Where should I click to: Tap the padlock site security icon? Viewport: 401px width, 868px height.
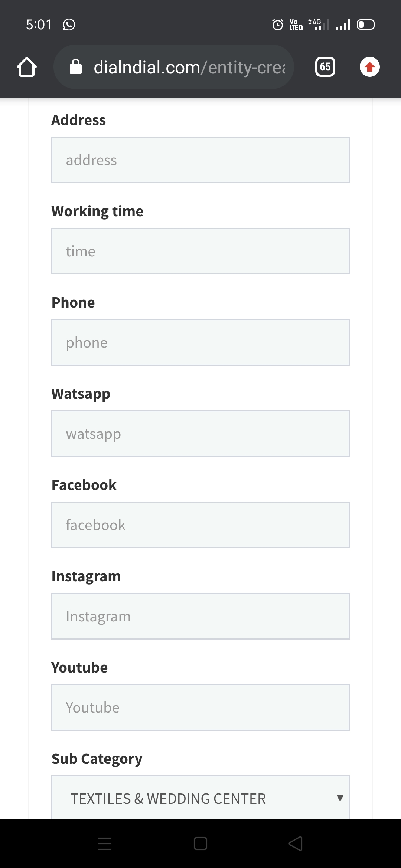76,67
